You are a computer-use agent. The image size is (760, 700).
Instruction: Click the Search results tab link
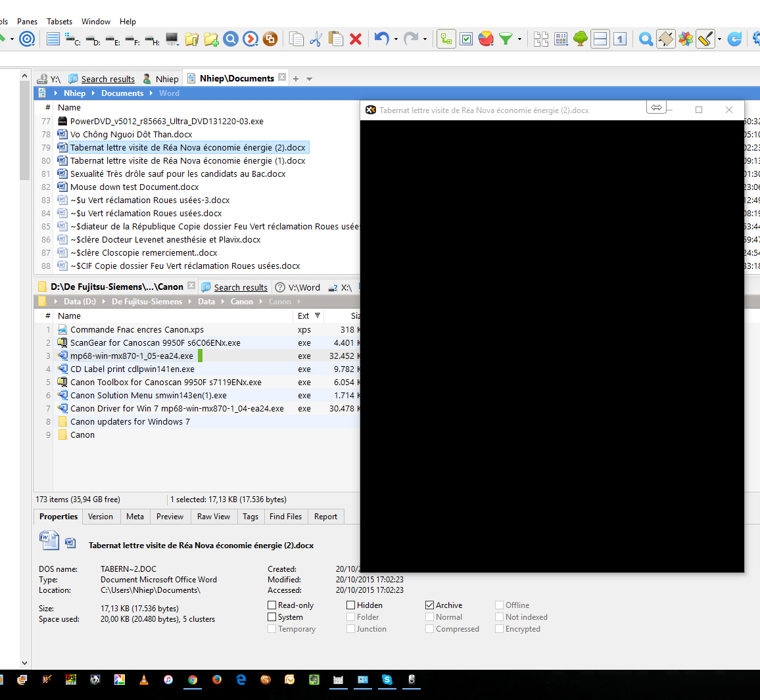108,79
